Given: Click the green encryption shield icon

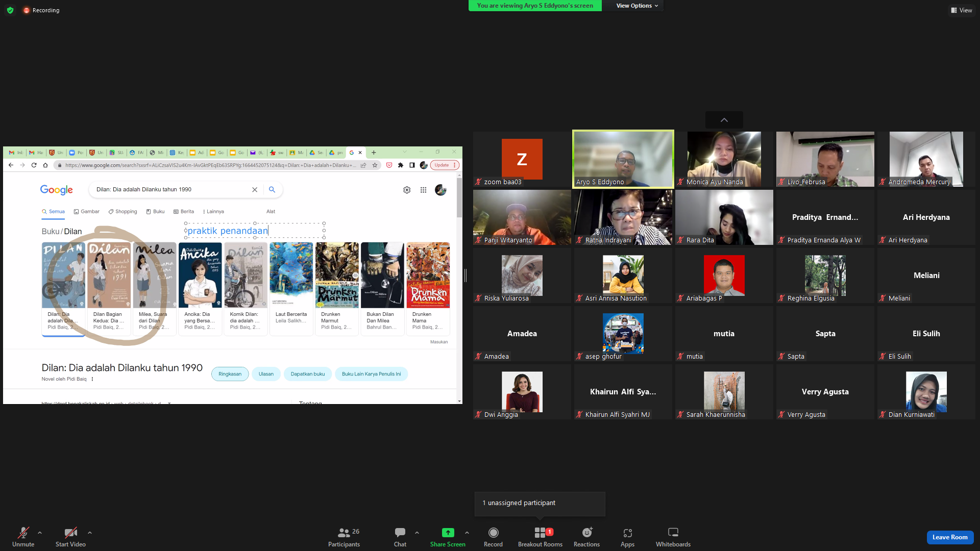Looking at the screenshot, I should 10,10.
